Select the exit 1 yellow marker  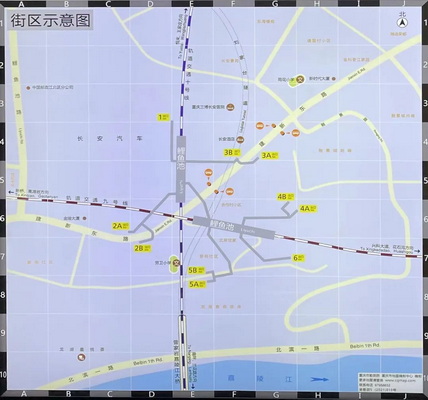coord(164,117)
